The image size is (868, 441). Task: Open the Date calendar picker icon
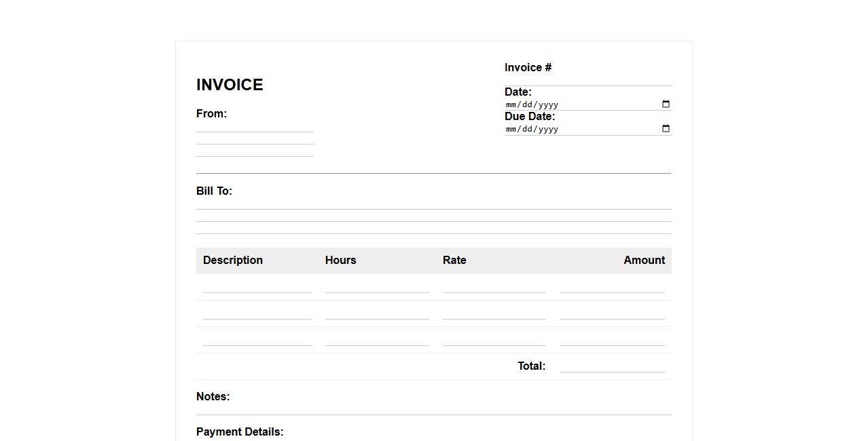(666, 104)
